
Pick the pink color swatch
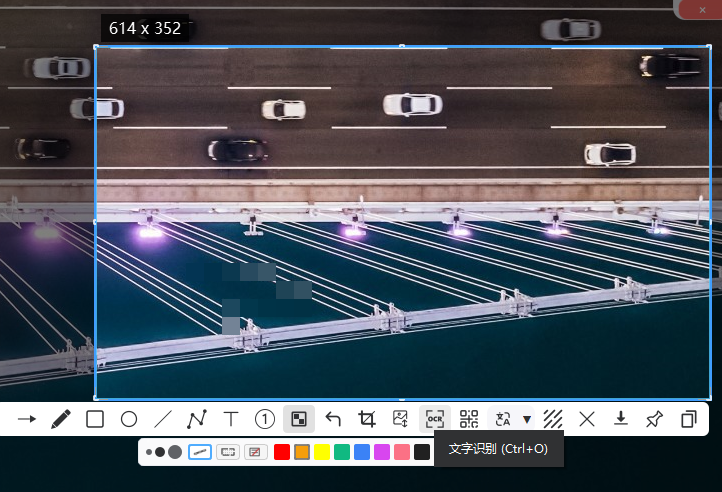click(402, 452)
